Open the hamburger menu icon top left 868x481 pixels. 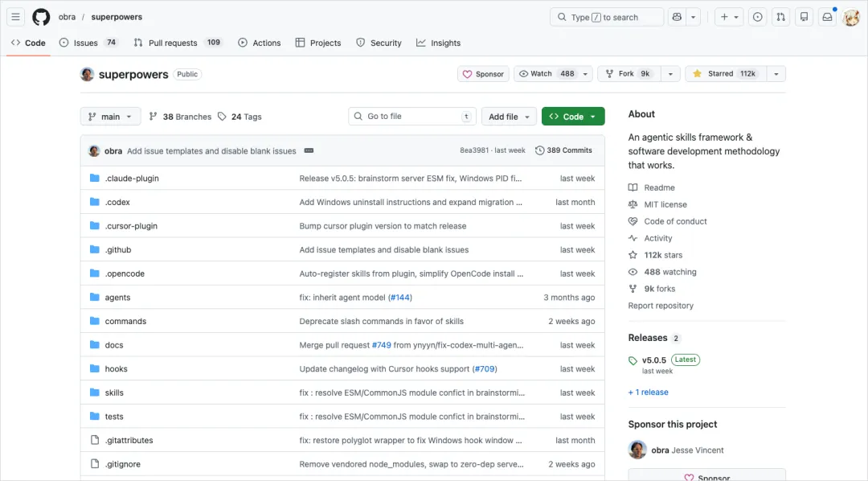[14, 16]
